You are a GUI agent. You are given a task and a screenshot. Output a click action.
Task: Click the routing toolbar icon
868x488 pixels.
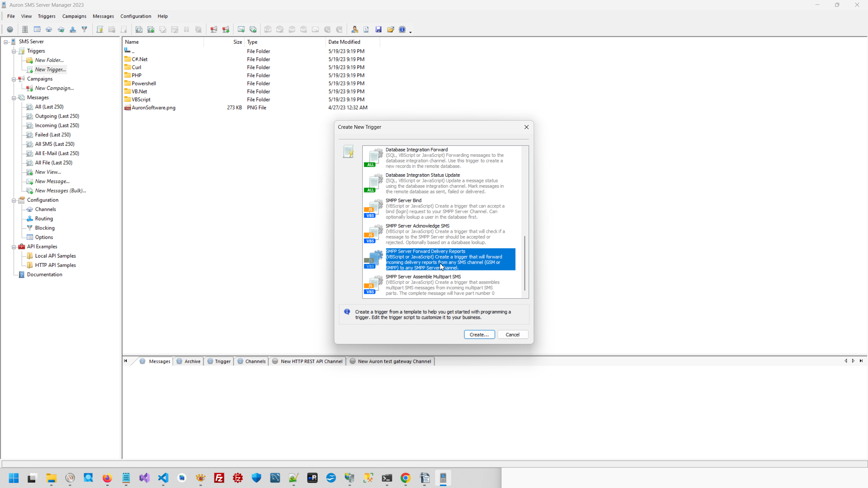(73, 29)
